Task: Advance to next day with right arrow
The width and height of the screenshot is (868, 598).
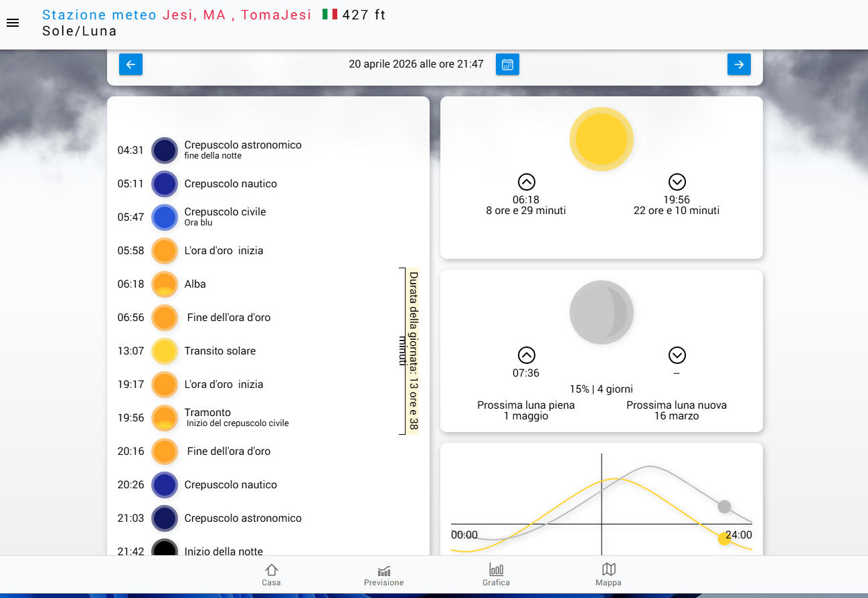Action: click(739, 65)
